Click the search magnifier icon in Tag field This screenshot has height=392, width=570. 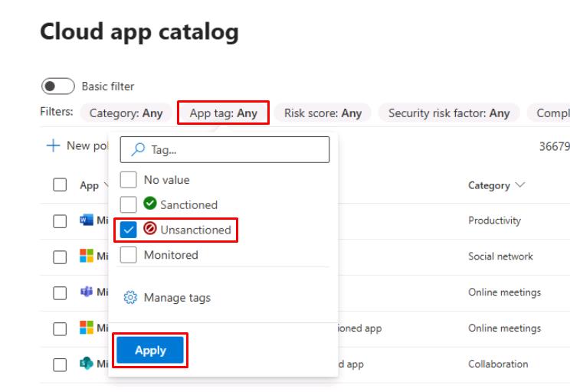tap(138, 150)
